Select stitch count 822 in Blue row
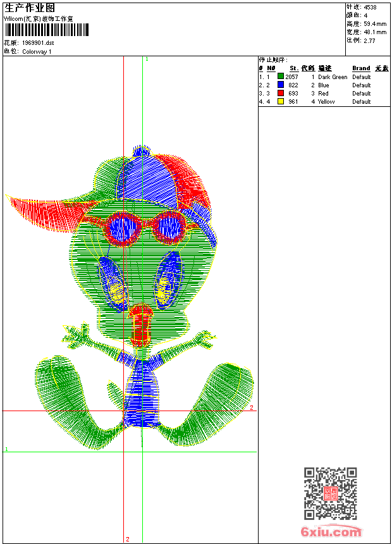392x544 pixels. (293, 85)
